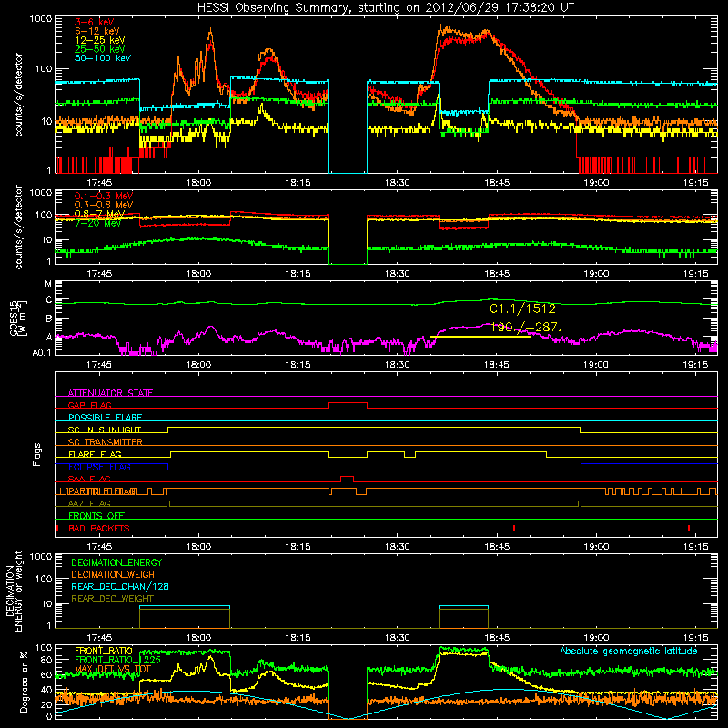This screenshot has height=728, width=728.
Task: Select the 50-100 keV legend label
Action: (x=103, y=58)
